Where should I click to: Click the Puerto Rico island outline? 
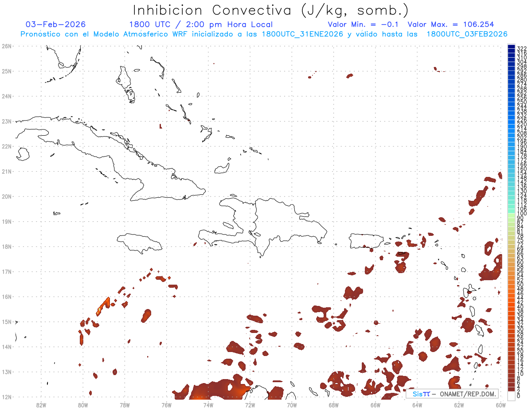[x=368, y=241]
